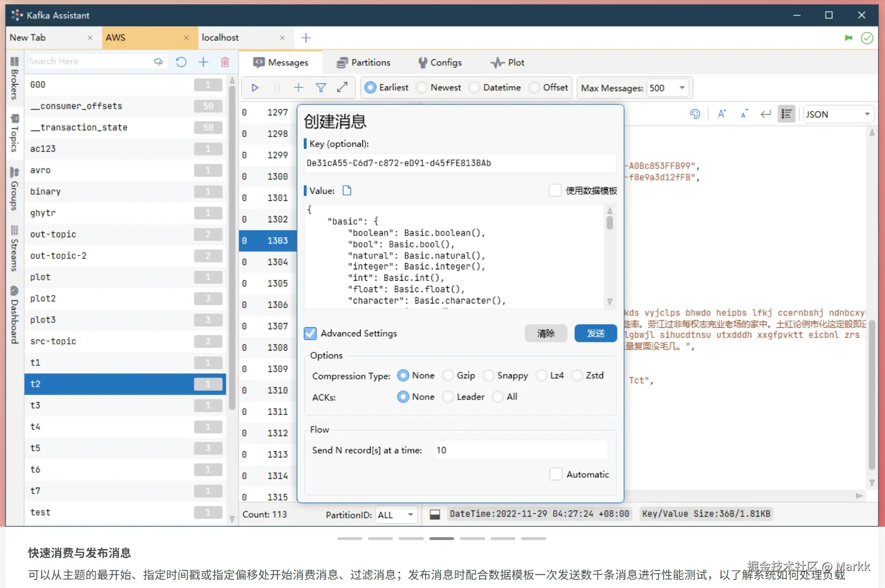Click the topic list scrollbar

(232, 247)
